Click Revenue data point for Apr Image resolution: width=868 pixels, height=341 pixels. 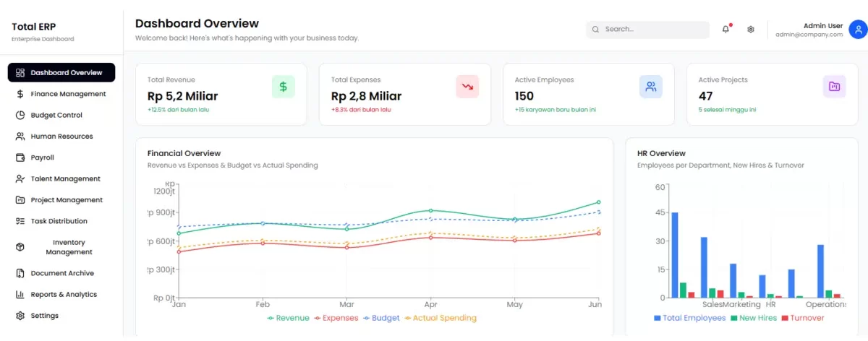[431, 210]
